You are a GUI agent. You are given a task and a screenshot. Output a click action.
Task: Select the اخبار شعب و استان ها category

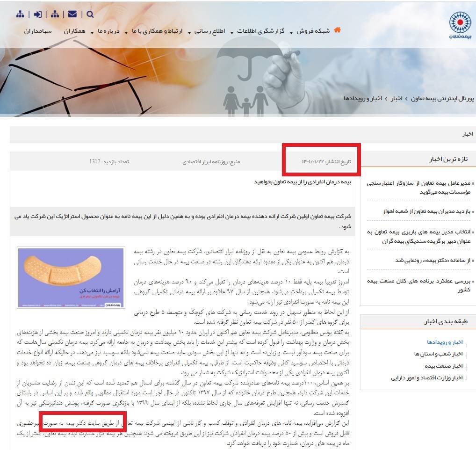[x=438, y=354]
